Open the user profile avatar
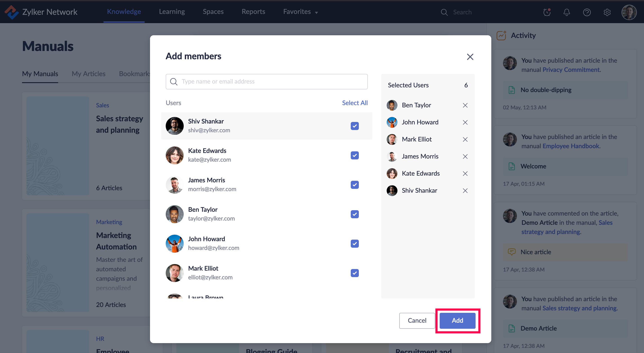This screenshot has width=644, height=353. pyautogui.click(x=629, y=12)
